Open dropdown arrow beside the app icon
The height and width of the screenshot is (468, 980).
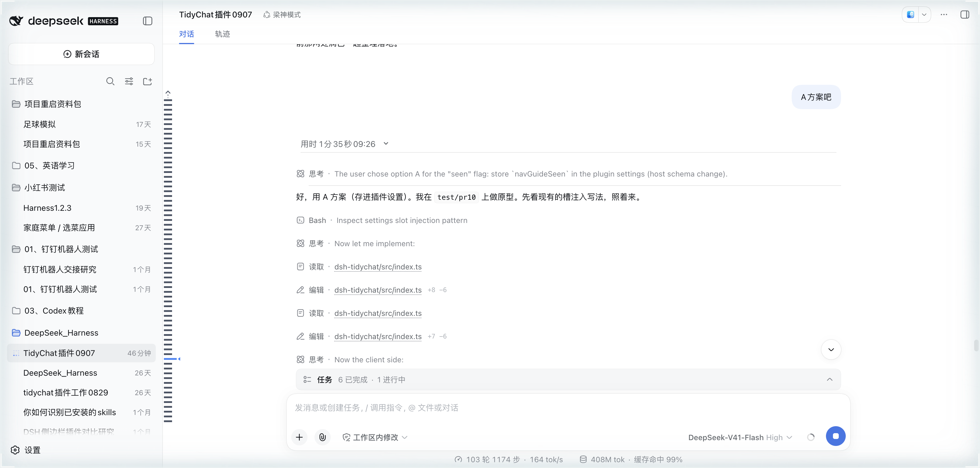click(924, 15)
